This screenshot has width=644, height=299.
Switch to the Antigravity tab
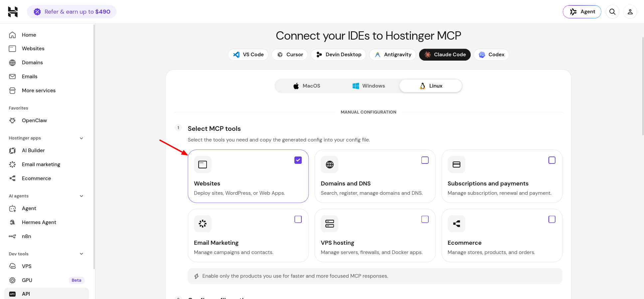(x=393, y=55)
